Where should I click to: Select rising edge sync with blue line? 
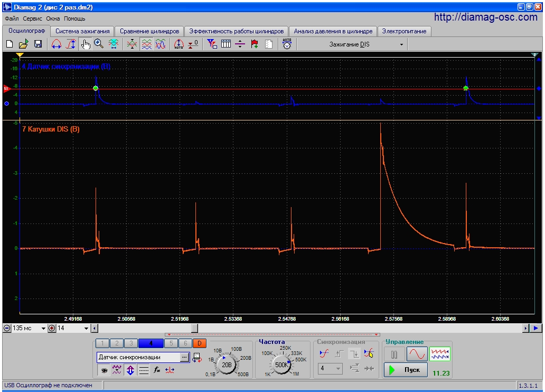[324, 354]
